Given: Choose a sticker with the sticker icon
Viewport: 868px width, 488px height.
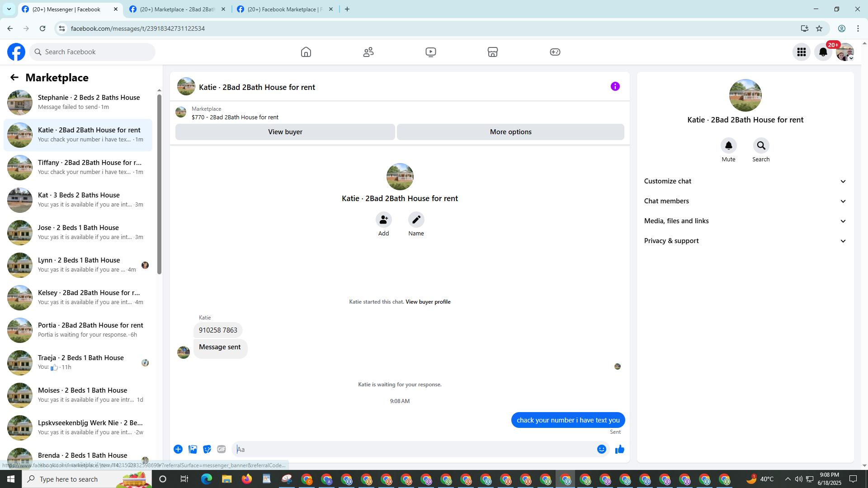Looking at the screenshot, I should (x=207, y=449).
